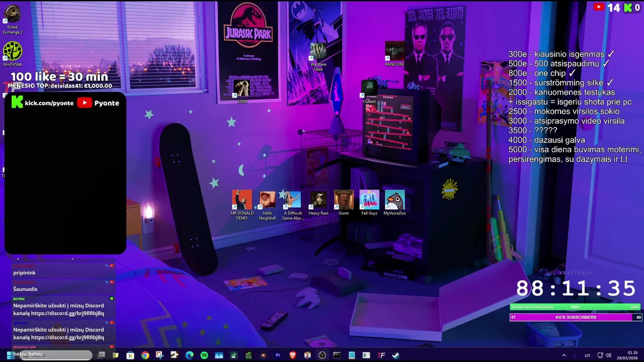Open Task View in the taskbar
This screenshot has height=362, width=644.
(101, 355)
